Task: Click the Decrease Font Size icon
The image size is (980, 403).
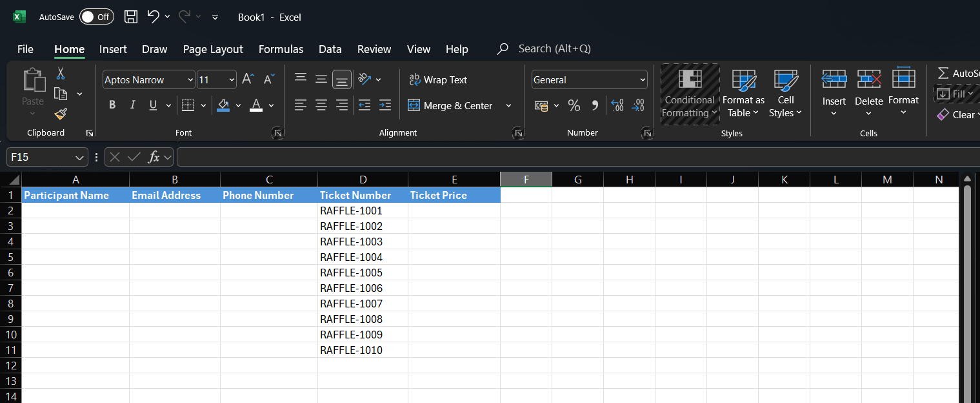Action: 270,79
